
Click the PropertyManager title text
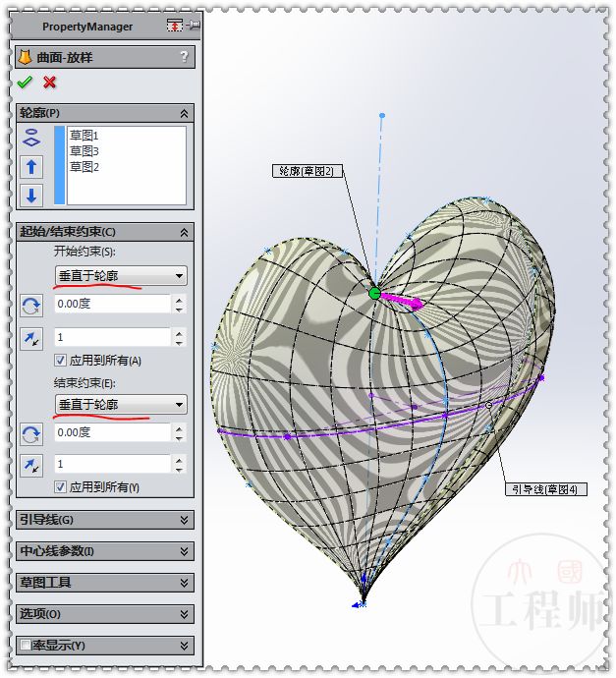pos(87,27)
